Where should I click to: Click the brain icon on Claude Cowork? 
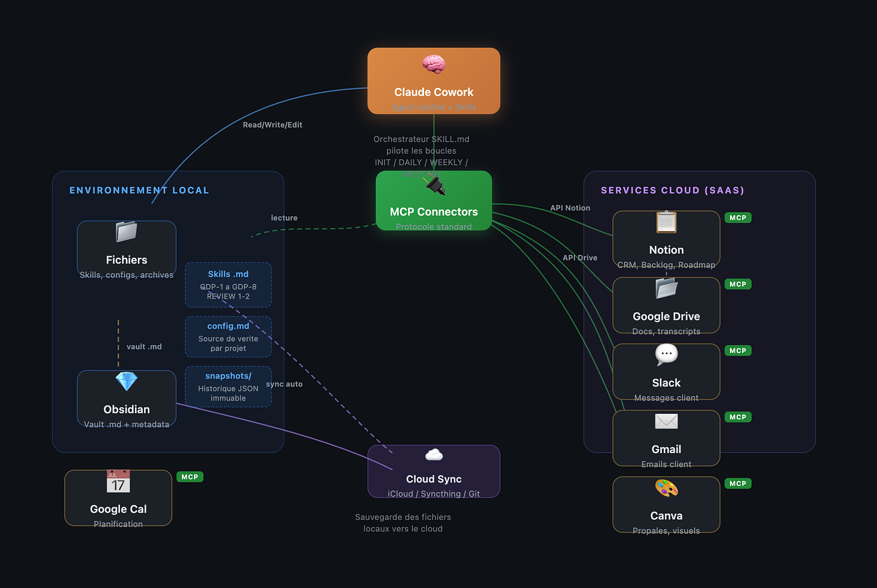pyautogui.click(x=434, y=64)
